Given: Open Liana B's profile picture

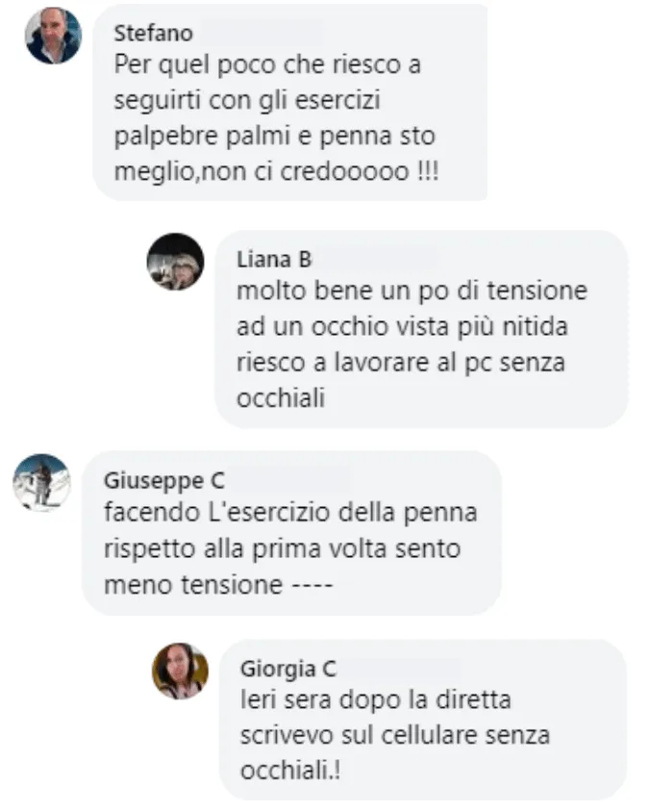Looking at the screenshot, I should click(175, 262).
